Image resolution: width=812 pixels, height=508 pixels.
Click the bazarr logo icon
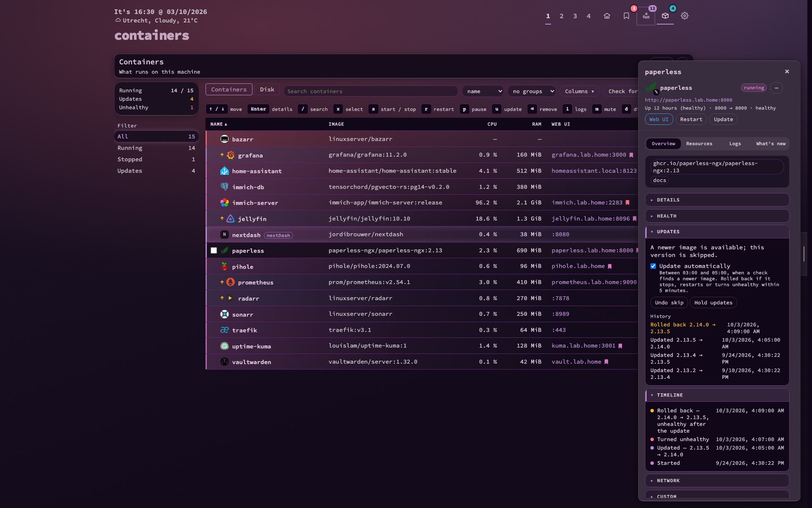click(225, 139)
